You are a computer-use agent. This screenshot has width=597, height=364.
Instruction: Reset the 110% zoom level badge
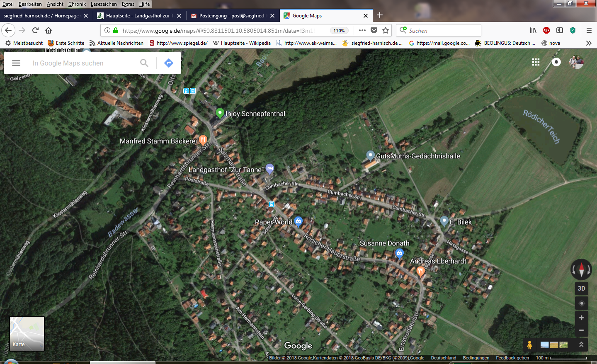click(x=339, y=30)
